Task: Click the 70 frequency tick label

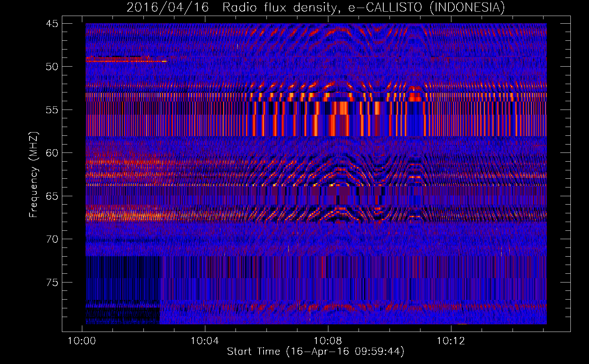Action: (52, 239)
